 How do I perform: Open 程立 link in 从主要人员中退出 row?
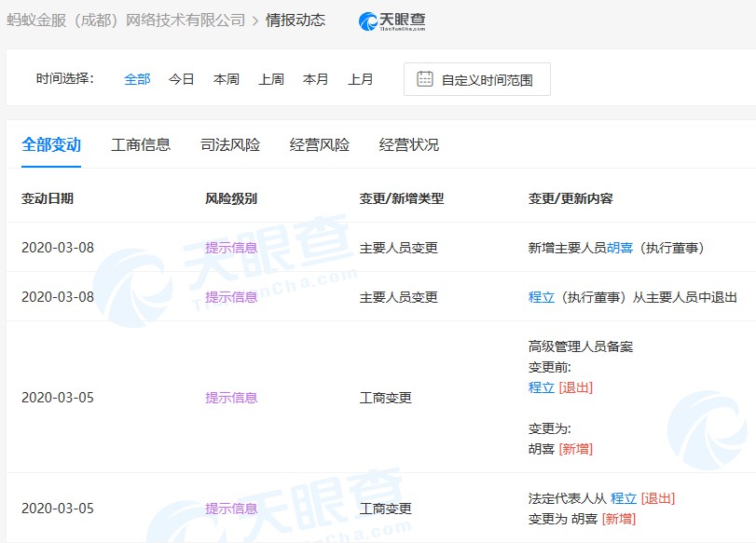(542, 297)
